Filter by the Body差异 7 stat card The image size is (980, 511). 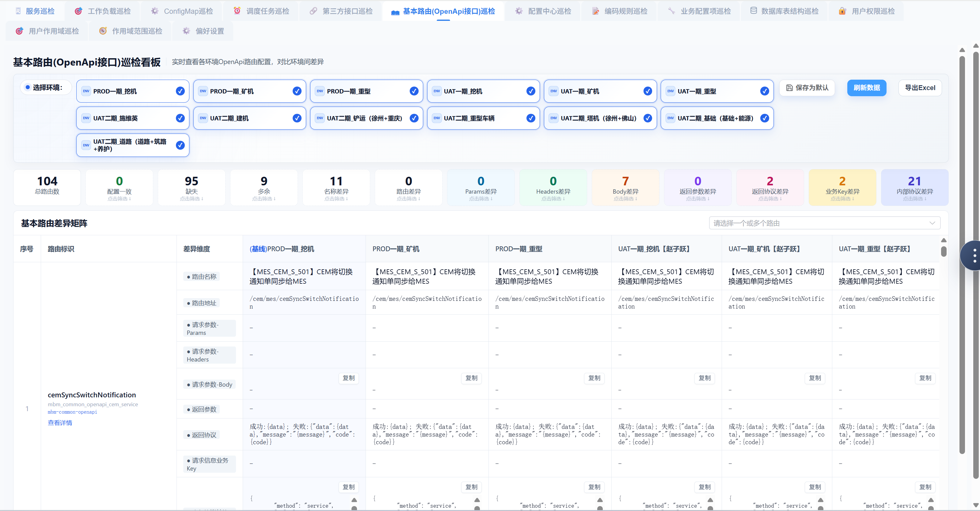(x=625, y=187)
